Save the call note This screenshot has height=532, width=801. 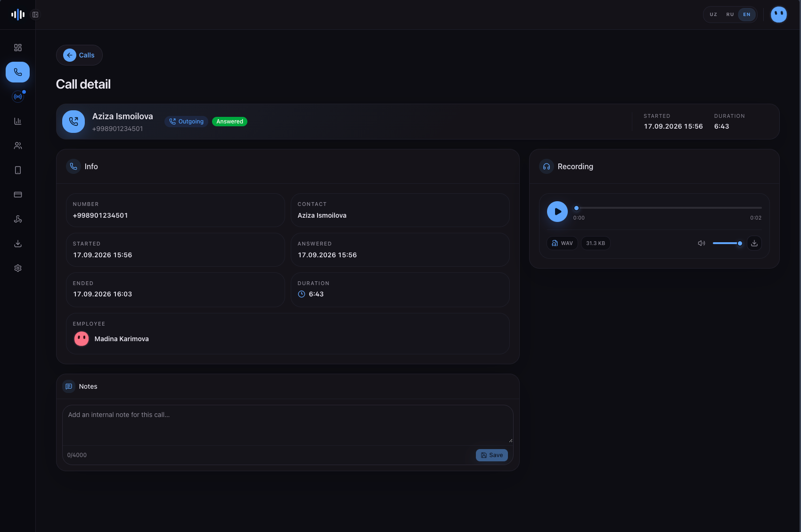point(491,455)
